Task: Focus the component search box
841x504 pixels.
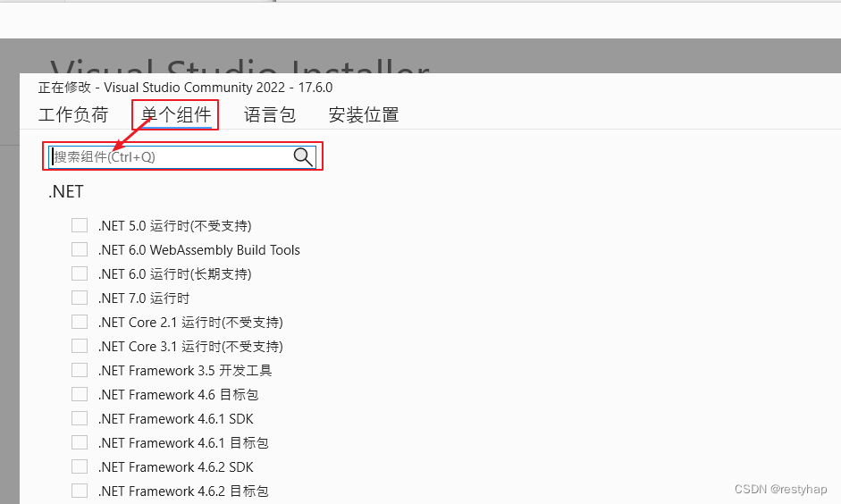Action: pyautogui.click(x=182, y=157)
